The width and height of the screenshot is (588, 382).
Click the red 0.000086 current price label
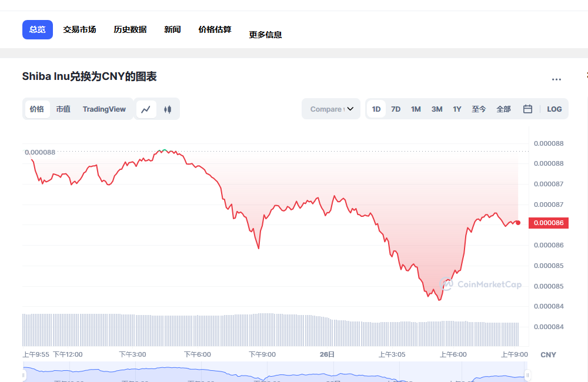click(549, 223)
